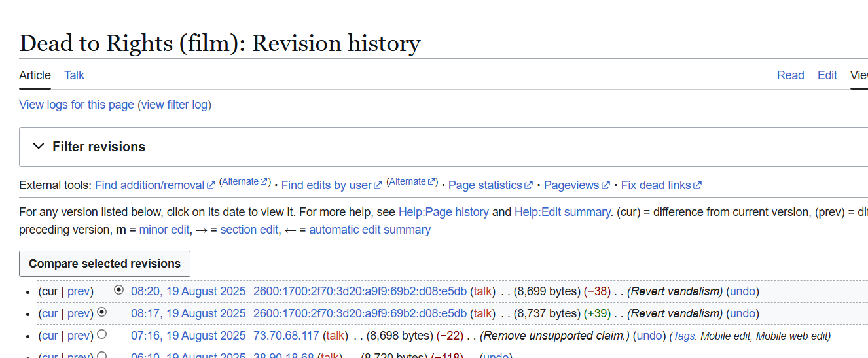
Task: Open the Read tab
Action: click(x=790, y=75)
